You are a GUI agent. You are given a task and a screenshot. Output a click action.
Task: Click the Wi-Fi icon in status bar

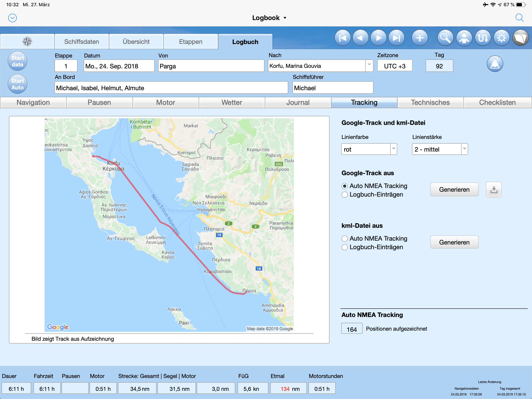pyautogui.click(x=493, y=4)
